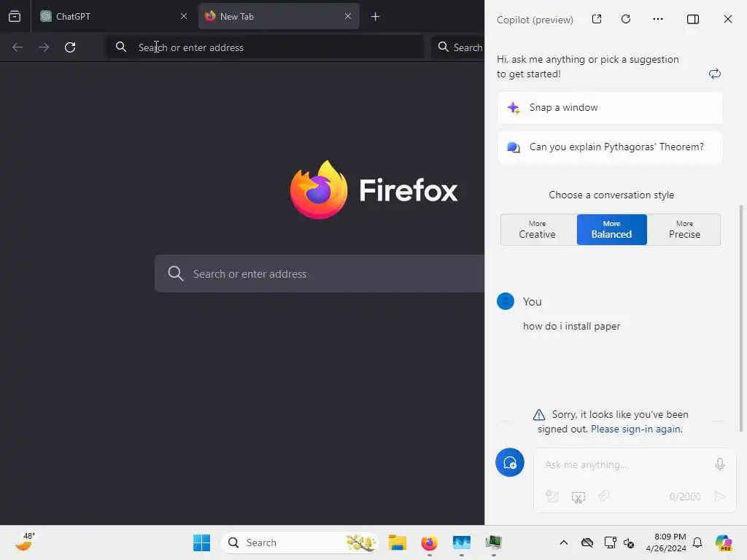Open the clock showing 8:09 PM
This screenshot has height=560, width=747.
666,542
